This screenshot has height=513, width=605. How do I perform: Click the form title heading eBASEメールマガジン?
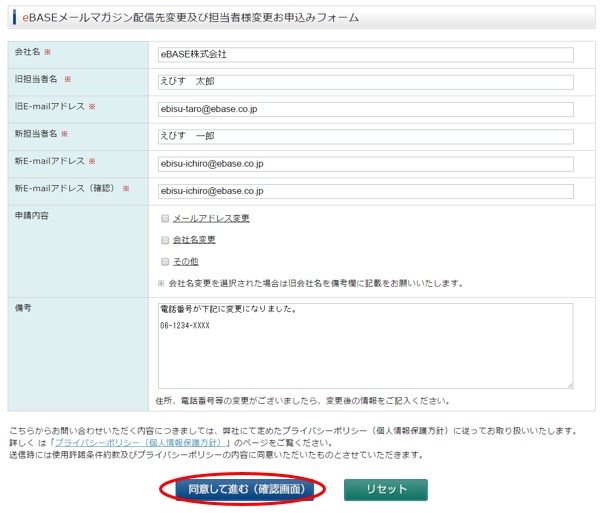pos(191,18)
